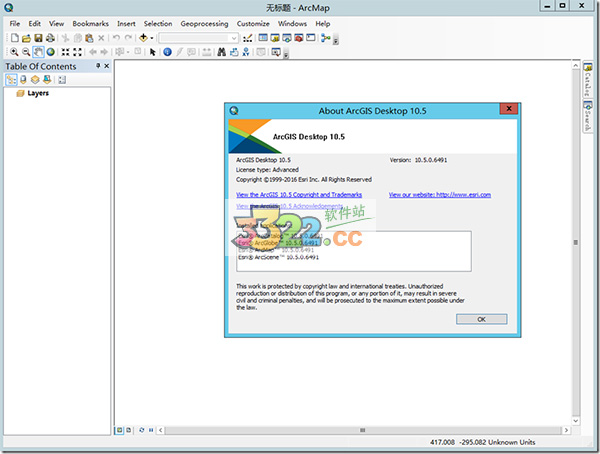
Task: Open the Selection menu
Action: tap(158, 24)
